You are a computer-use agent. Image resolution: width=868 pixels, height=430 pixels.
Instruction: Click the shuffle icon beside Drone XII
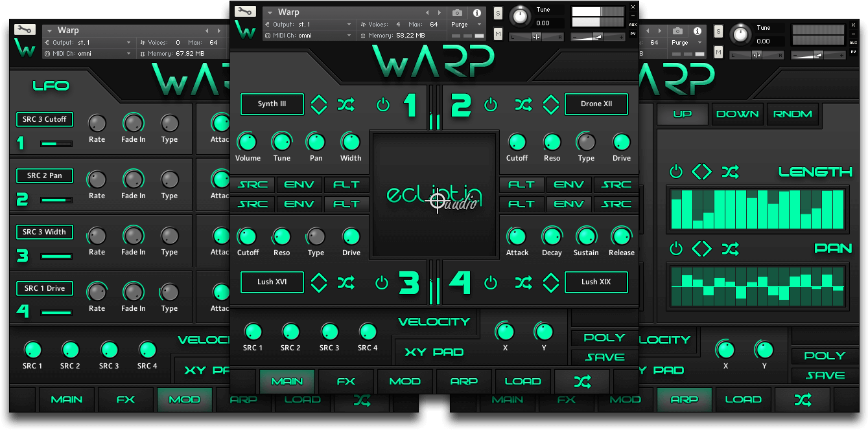pyautogui.click(x=523, y=104)
